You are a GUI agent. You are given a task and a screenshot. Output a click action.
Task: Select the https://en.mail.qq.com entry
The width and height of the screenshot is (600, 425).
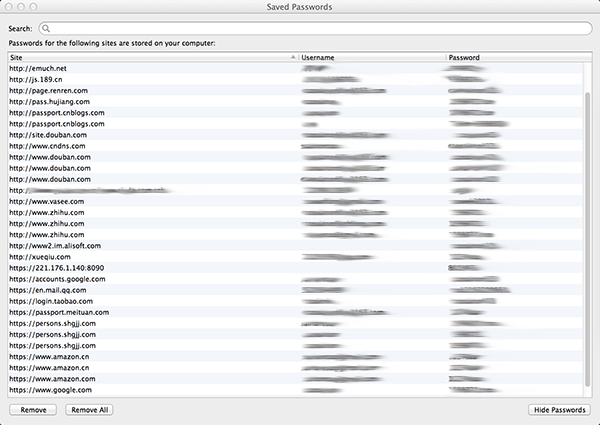[295, 290]
